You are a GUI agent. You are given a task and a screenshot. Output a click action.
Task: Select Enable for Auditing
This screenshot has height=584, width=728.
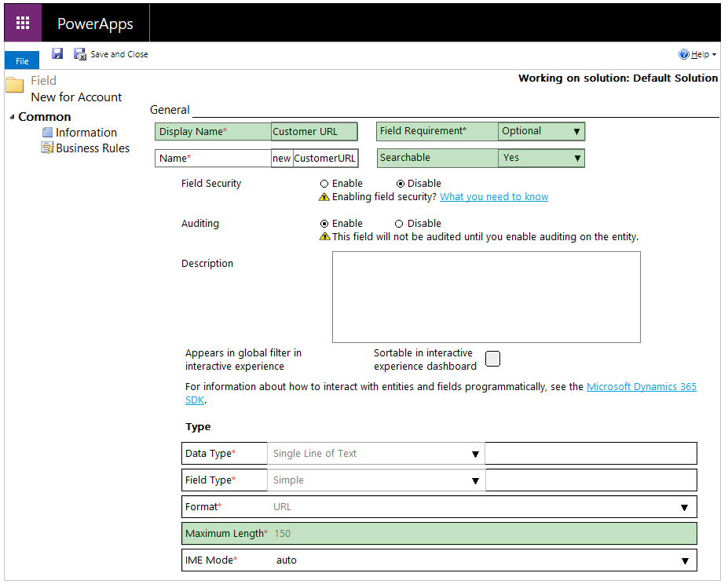tap(324, 224)
